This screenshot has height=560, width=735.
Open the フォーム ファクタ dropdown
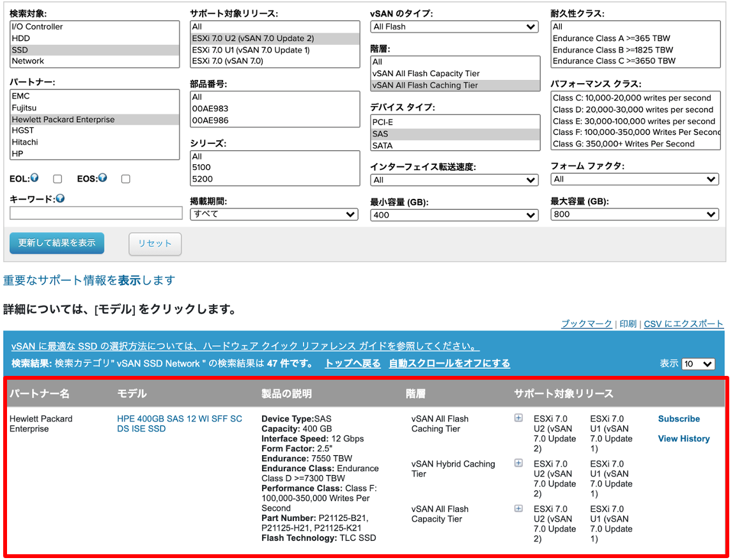635,179
